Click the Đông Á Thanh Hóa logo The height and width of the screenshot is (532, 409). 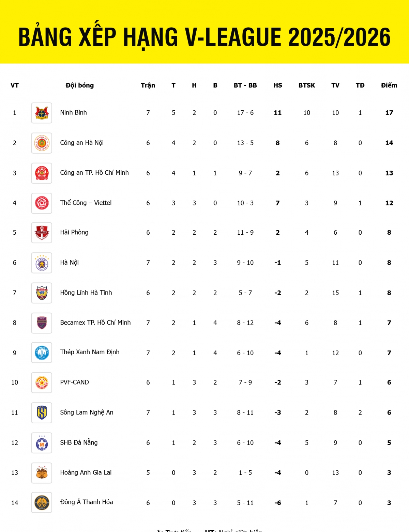pyautogui.click(x=42, y=502)
